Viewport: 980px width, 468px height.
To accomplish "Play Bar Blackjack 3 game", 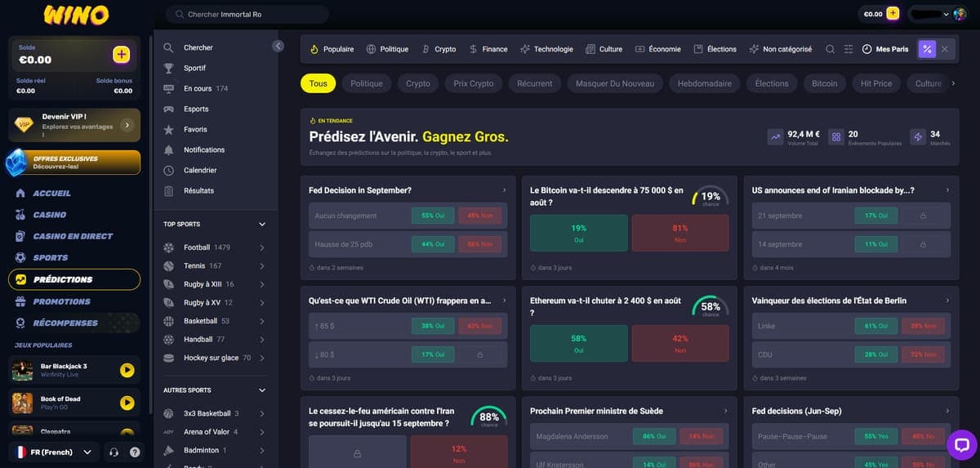I will pyautogui.click(x=127, y=370).
